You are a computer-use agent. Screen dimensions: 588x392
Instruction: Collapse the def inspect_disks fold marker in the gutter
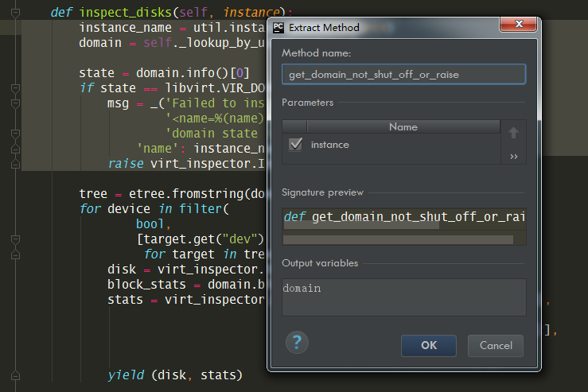[14, 13]
